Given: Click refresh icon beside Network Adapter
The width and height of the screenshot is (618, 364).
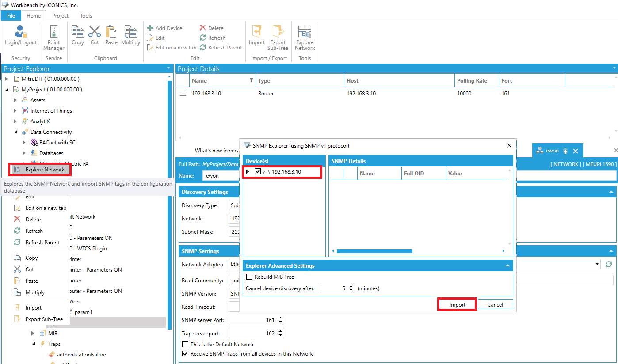Looking at the screenshot, I should click(609, 264).
